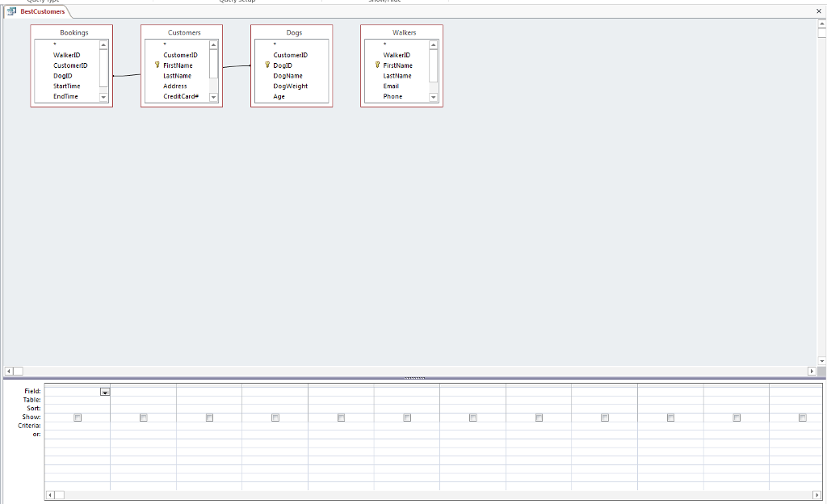Select the Email field in Walkers

pyautogui.click(x=391, y=86)
